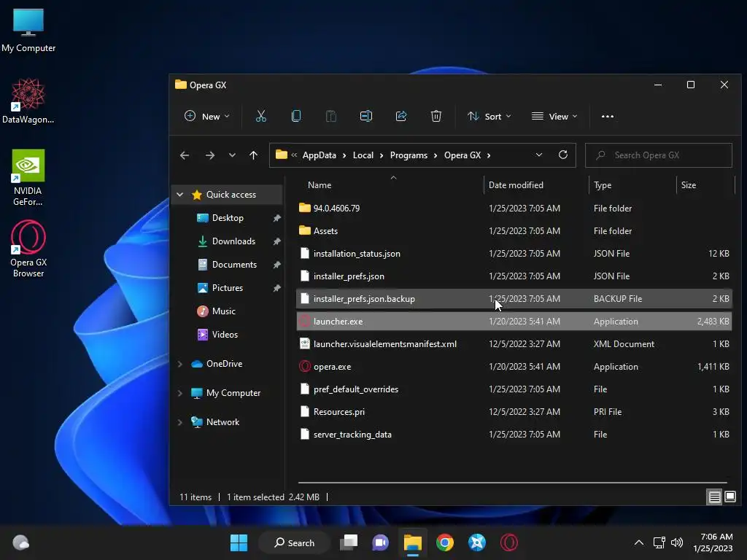This screenshot has height=560, width=747.
Task: Open DataWagon desktop shortcut
Action: tap(28, 101)
